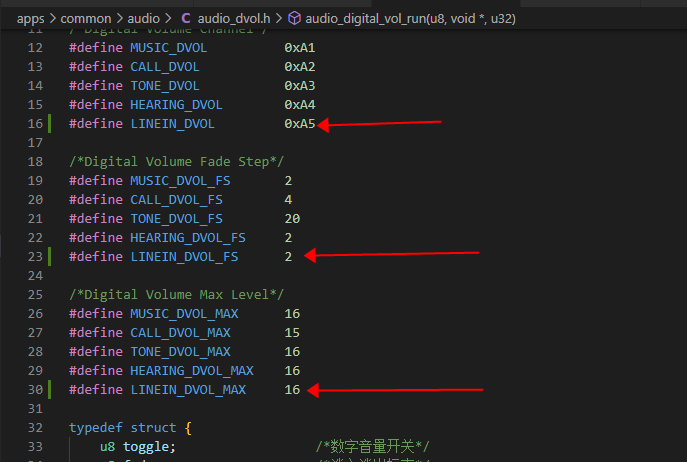Click the opening brace on line 32
The image size is (687, 462).
click(188, 428)
